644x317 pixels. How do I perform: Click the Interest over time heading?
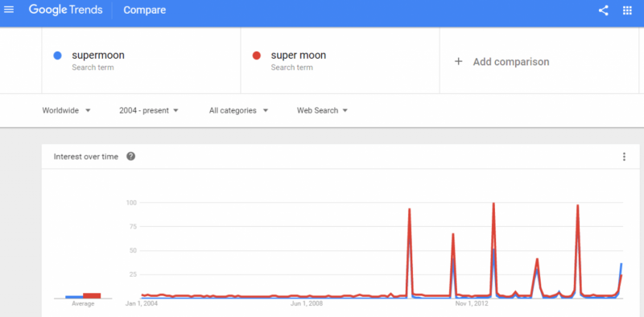pos(86,156)
